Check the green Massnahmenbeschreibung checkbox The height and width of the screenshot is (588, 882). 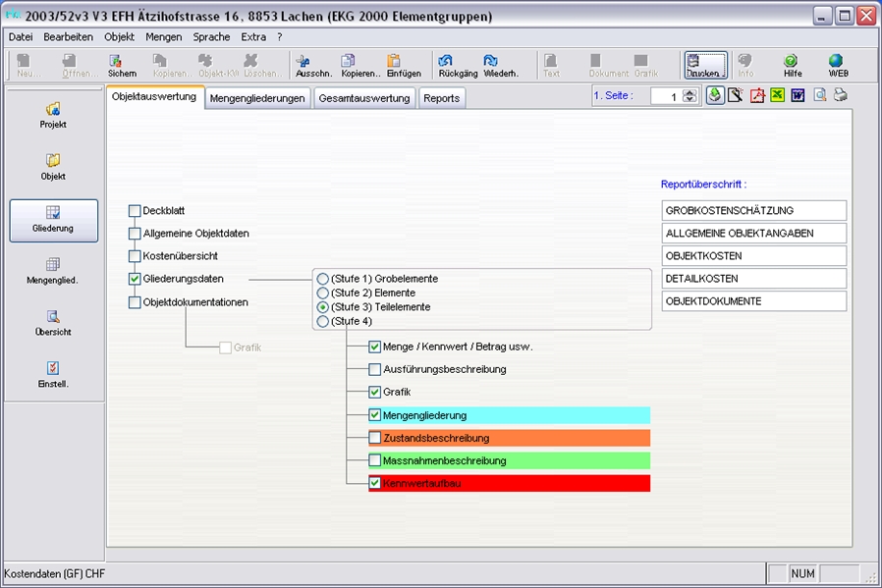coord(374,461)
